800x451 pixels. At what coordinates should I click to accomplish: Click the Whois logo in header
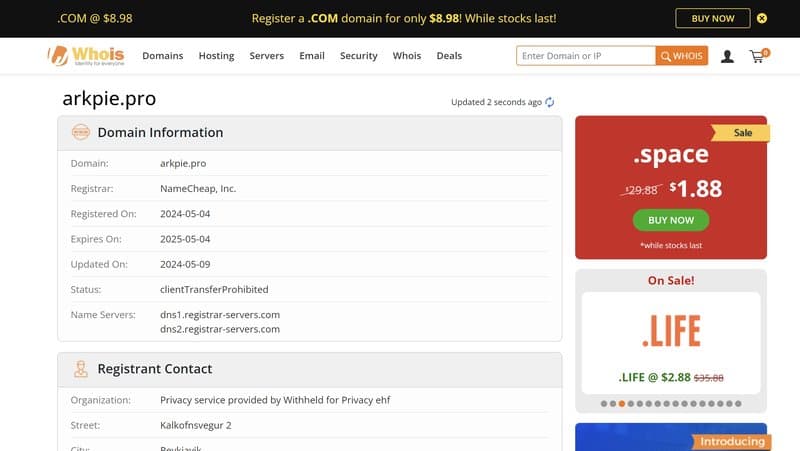click(86, 56)
